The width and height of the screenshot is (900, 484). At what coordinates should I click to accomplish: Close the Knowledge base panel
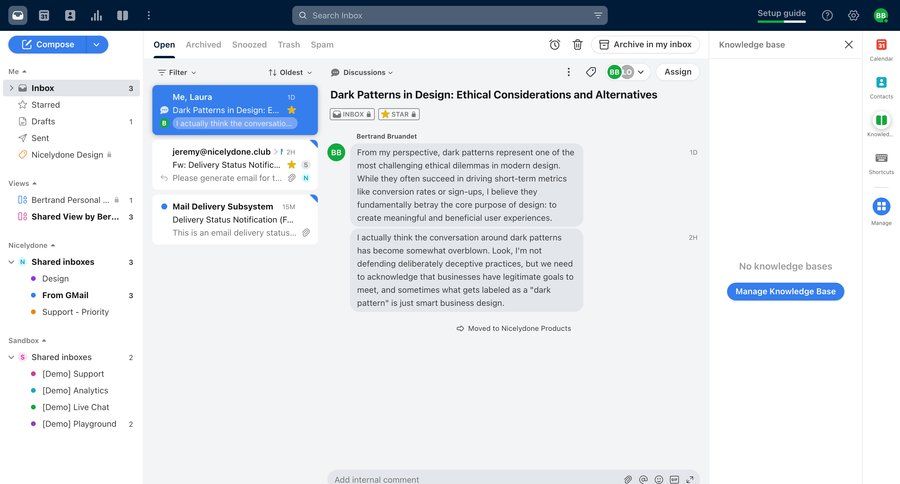click(848, 44)
